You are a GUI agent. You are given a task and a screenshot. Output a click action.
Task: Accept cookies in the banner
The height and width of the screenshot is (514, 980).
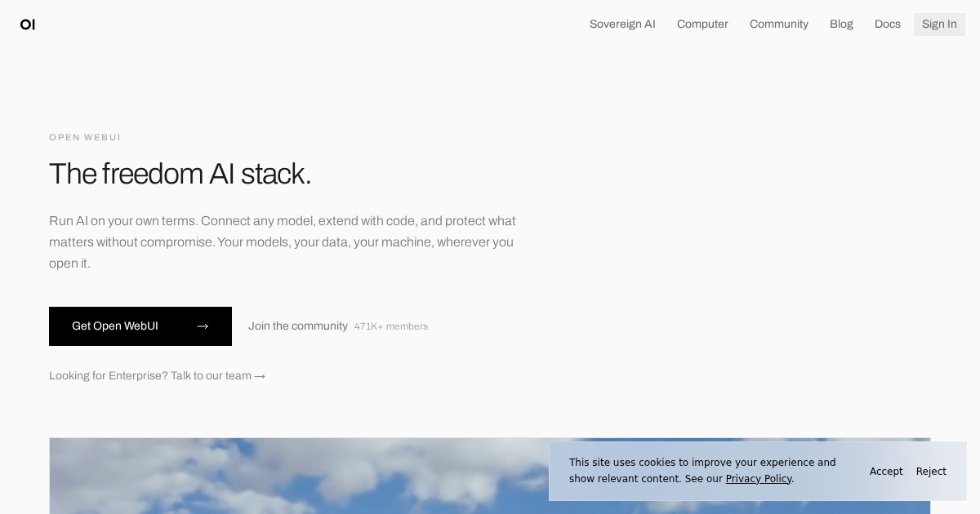click(x=886, y=472)
